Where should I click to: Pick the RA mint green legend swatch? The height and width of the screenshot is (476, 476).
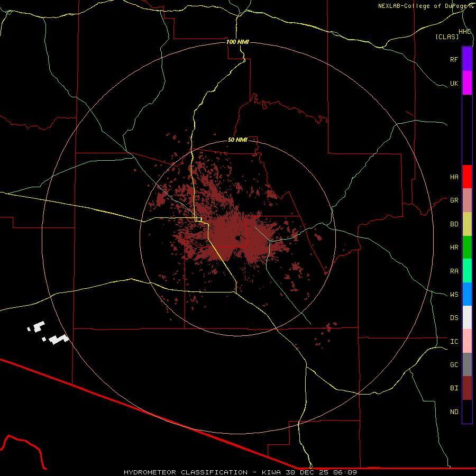point(467,271)
